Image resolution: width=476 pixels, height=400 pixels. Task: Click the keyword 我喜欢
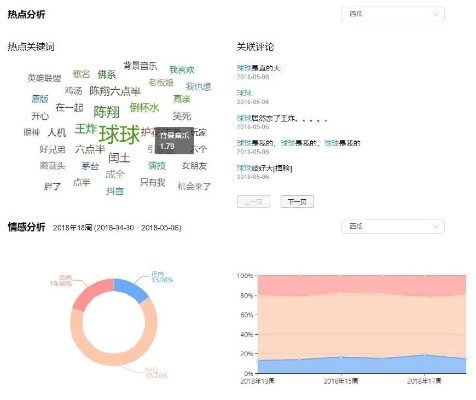click(x=182, y=70)
